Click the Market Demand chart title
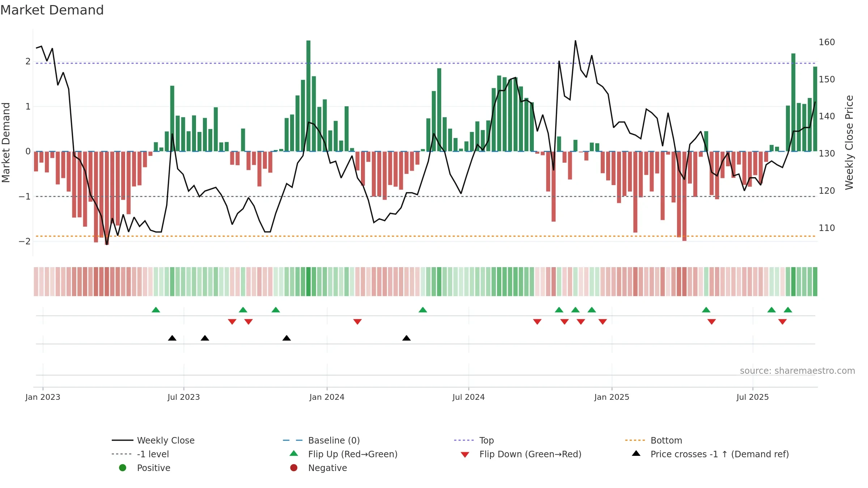Viewport: 868px width, 488px height. click(52, 10)
